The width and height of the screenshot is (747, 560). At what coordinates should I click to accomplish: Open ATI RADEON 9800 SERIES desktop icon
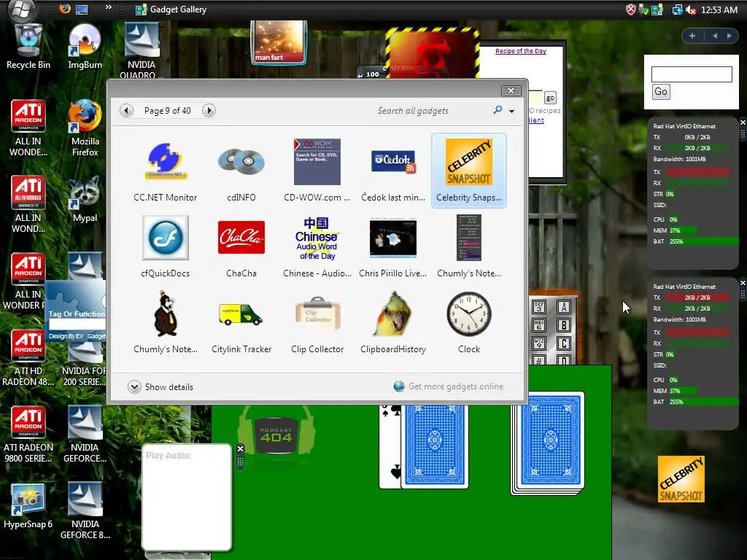(28, 435)
